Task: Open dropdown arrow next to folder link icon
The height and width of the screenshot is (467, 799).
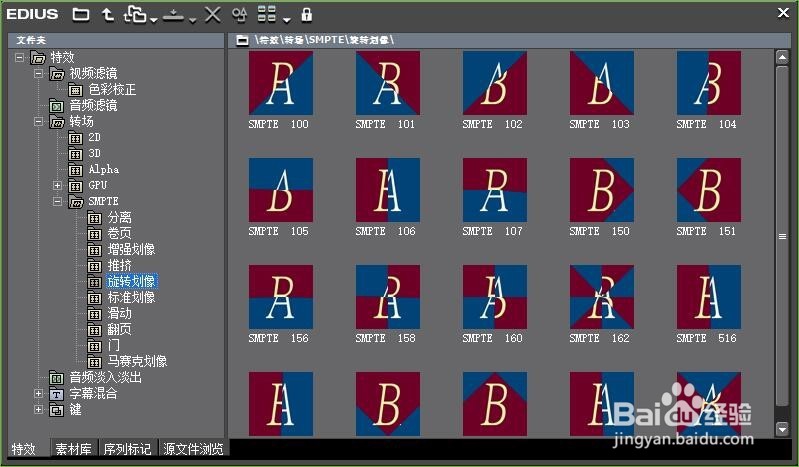Action: tap(153, 20)
